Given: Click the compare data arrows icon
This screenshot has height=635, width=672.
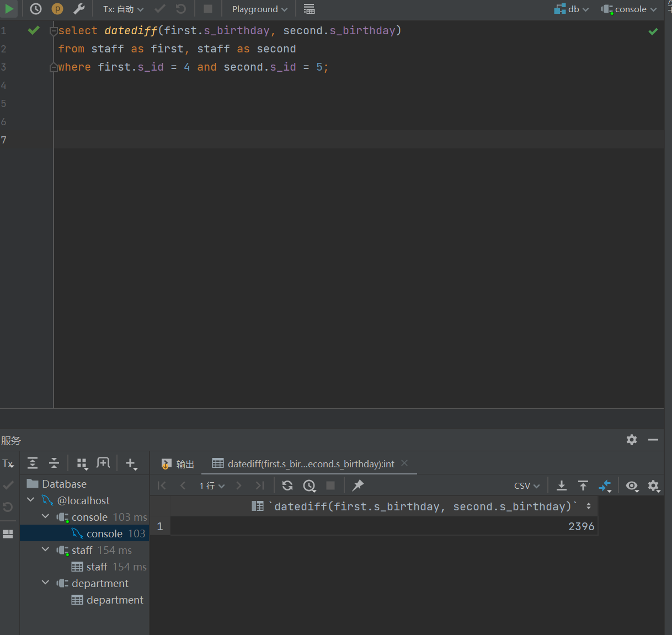Looking at the screenshot, I should pyautogui.click(x=605, y=485).
